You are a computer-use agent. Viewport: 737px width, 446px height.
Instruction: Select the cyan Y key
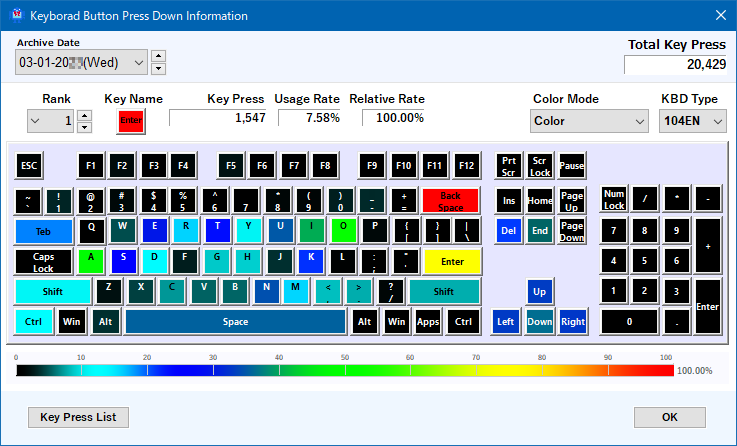(x=249, y=231)
